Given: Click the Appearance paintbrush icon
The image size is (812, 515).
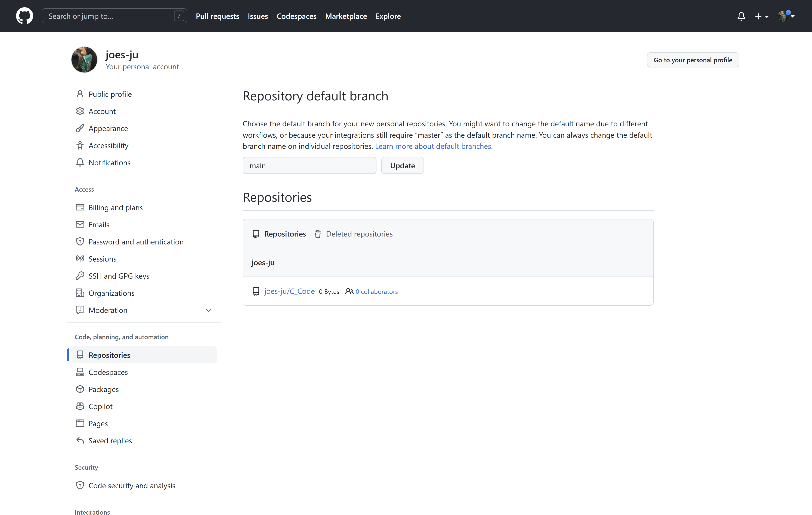Looking at the screenshot, I should click(x=80, y=128).
